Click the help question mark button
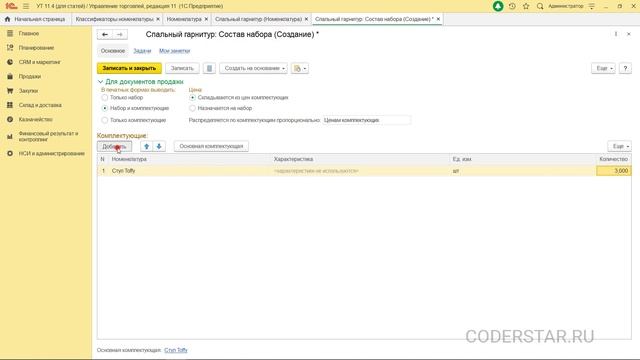This screenshot has height=360, width=640. tap(625, 68)
